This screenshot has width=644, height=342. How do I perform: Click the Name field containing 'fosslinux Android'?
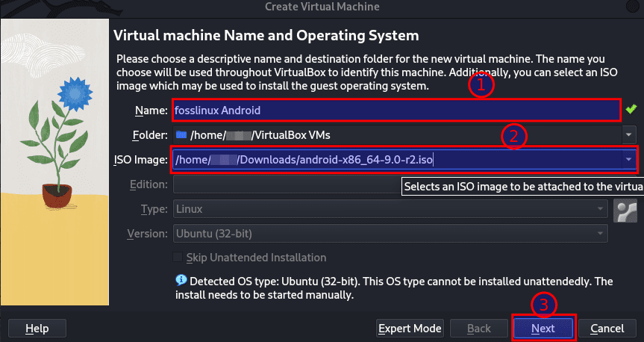[396, 111]
